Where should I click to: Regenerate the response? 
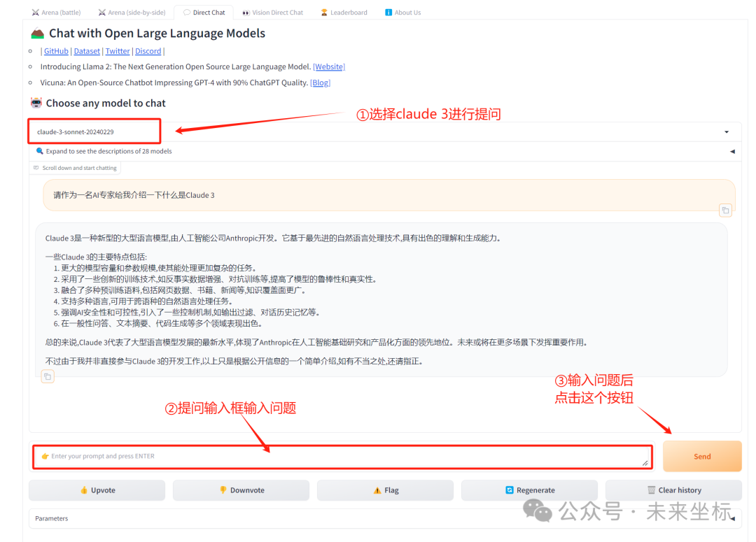[x=529, y=490]
